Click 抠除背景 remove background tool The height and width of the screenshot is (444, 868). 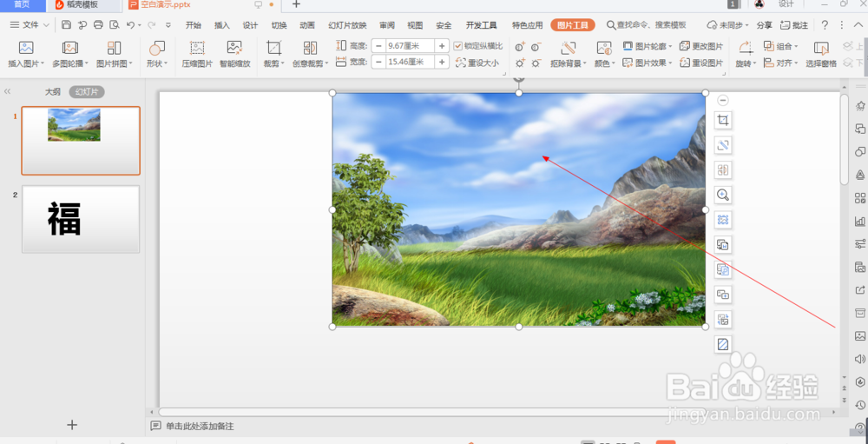(569, 55)
